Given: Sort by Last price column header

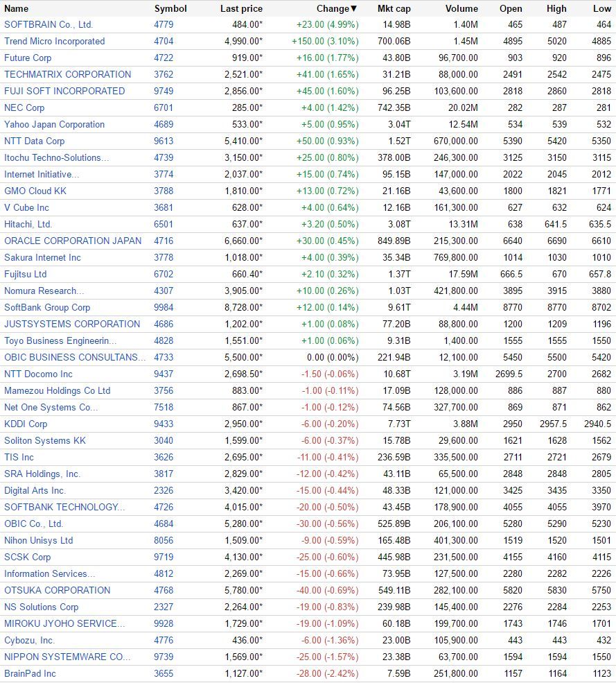Looking at the screenshot, I should [241, 9].
